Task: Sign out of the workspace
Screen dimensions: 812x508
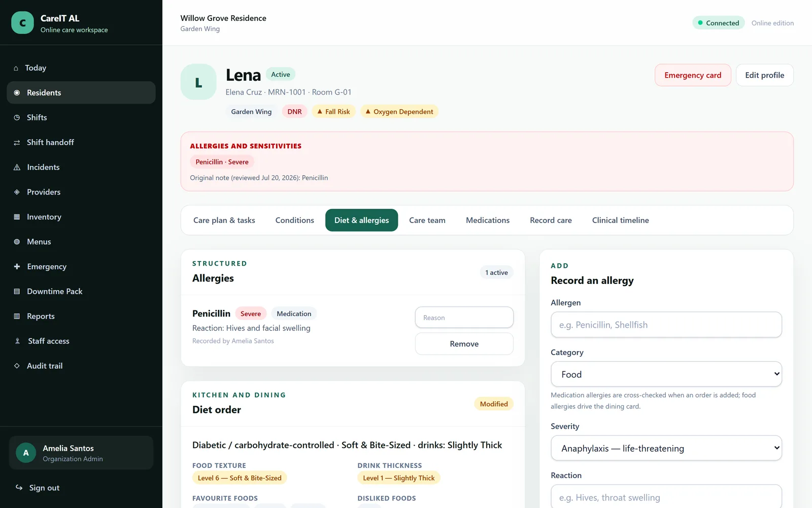Action: tap(81, 488)
